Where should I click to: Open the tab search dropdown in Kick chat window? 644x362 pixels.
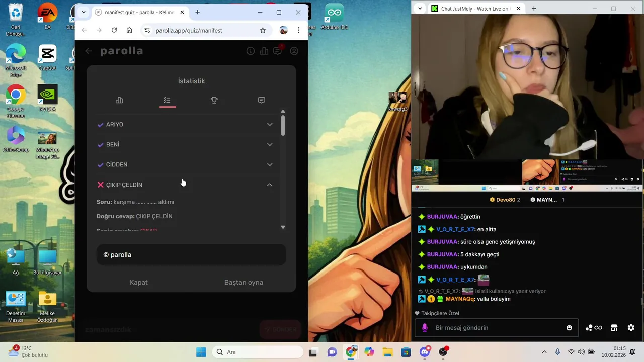(419, 9)
